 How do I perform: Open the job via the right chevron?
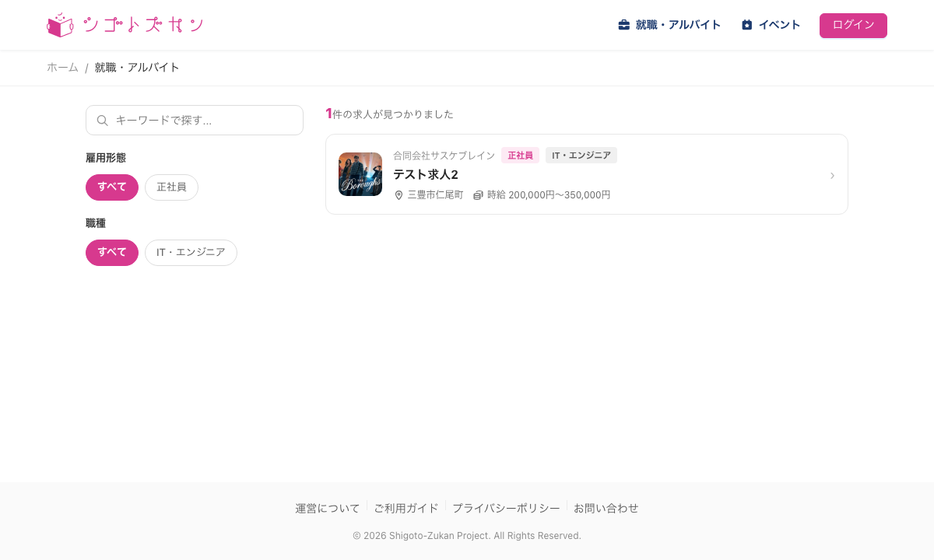pyautogui.click(x=832, y=175)
